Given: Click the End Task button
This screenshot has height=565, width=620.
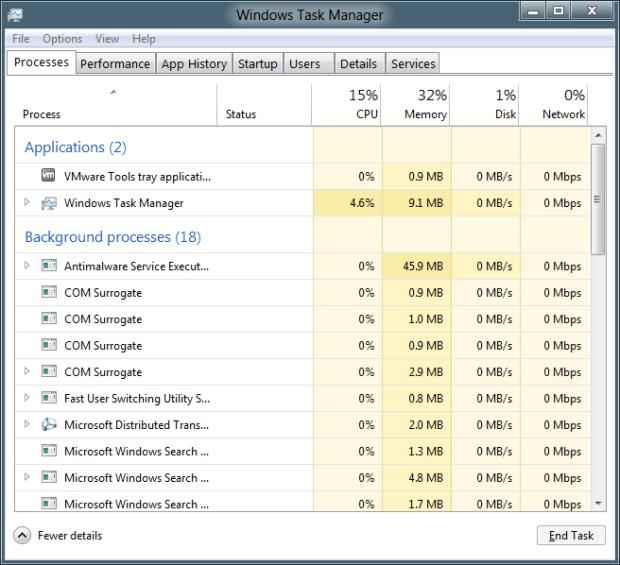Looking at the screenshot, I should pyautogui.click(x=571, y=535).
